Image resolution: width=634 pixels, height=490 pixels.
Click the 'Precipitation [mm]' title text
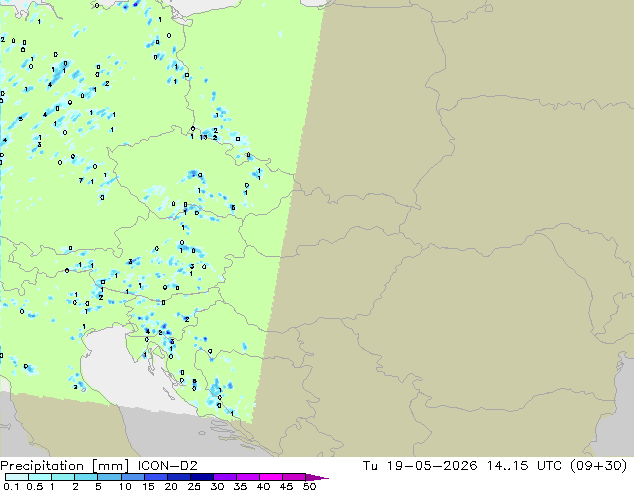pos(64,466)
